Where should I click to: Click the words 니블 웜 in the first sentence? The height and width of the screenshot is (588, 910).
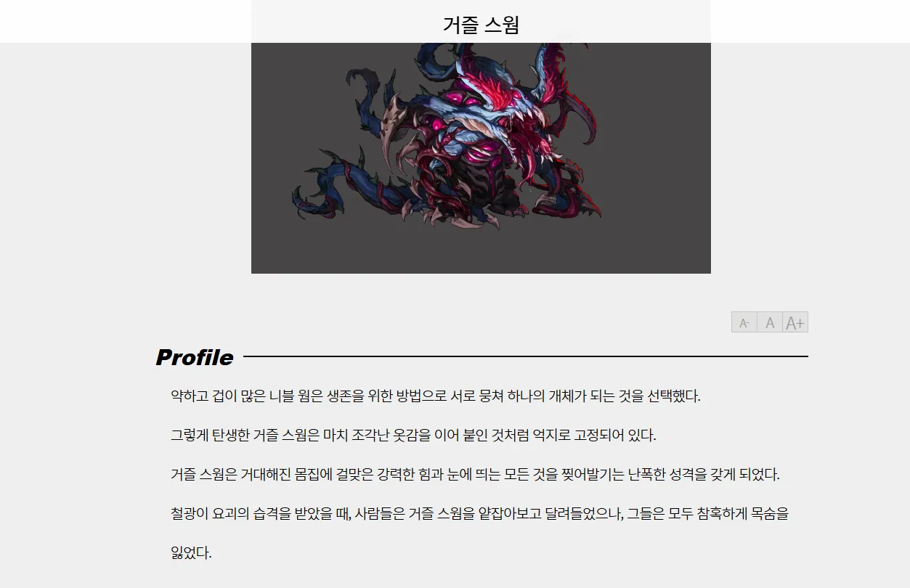click(x=293, y=396)
